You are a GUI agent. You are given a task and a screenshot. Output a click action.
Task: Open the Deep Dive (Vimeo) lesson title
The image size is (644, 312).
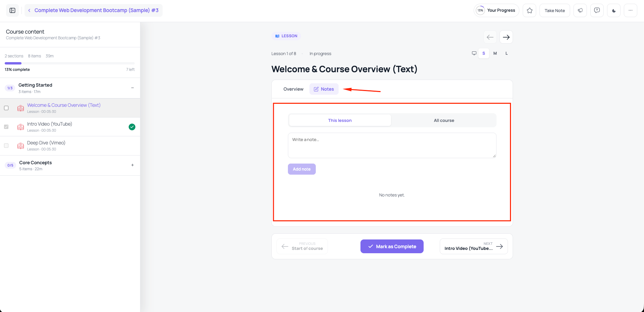pos(46,143)
